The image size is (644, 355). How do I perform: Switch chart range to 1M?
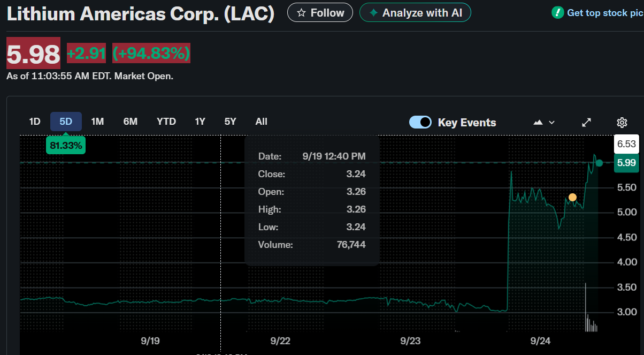97,122
